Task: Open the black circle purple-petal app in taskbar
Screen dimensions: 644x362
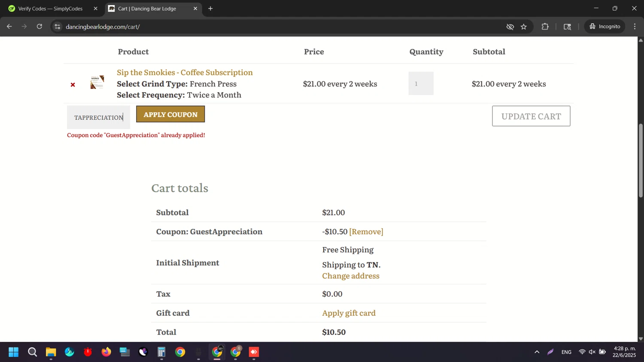Action: tap(143, 352)
